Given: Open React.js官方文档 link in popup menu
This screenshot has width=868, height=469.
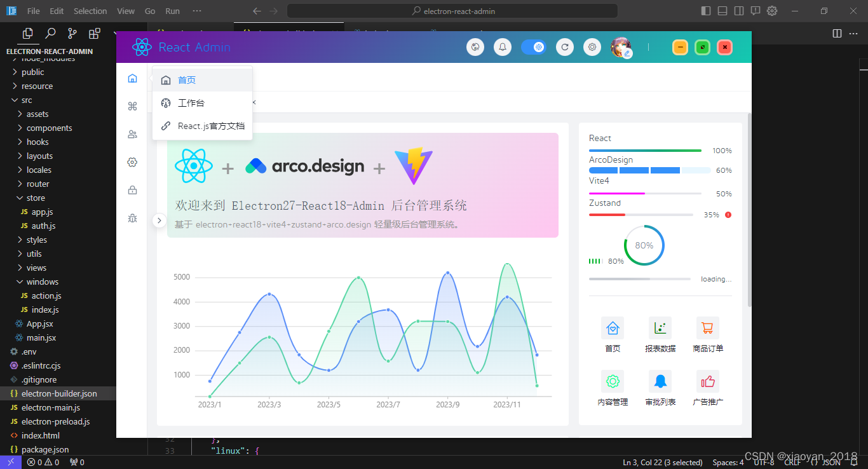Looking at the screenshot, I should coord(203,126).
